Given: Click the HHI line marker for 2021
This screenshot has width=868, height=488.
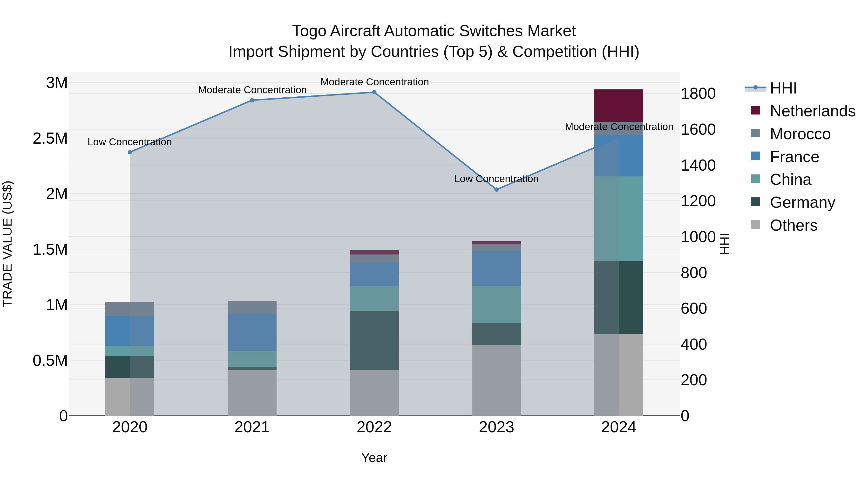Looking at the screenshot, I should pyautogui.click(x=252, y=100).
